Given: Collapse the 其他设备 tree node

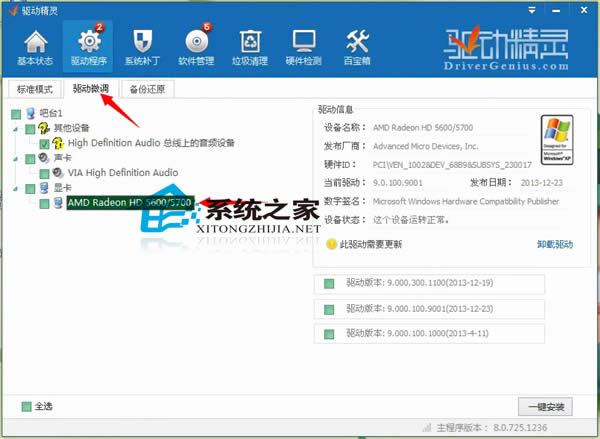Looking at the screenshot, I should point(16,129).
